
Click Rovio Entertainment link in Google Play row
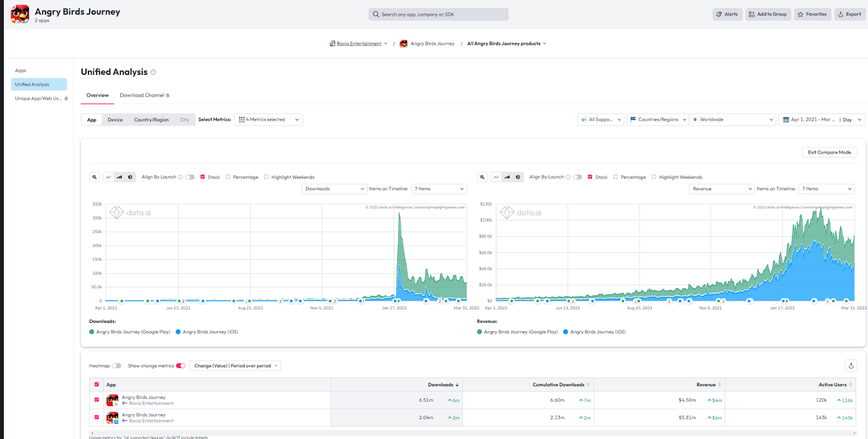[151, 403]
